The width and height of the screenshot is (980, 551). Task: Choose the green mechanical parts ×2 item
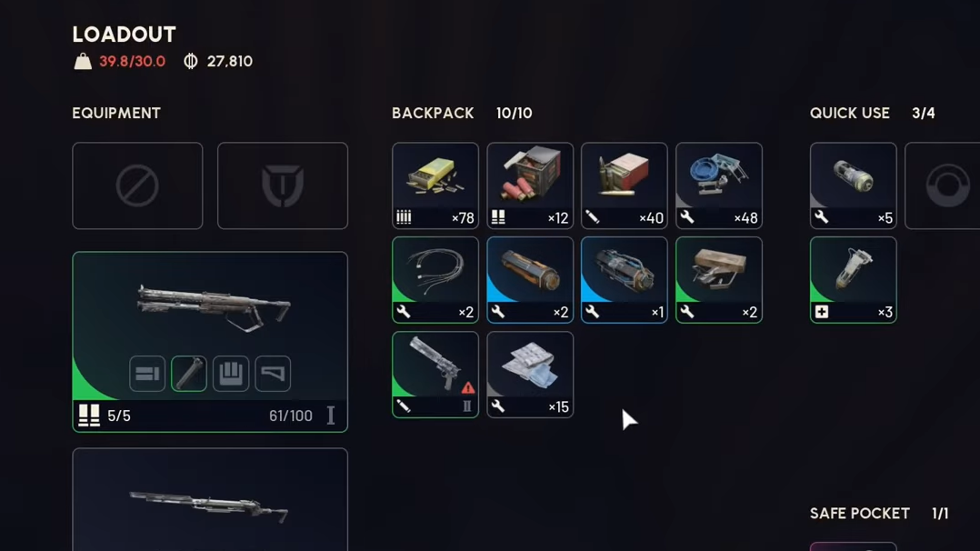click(x=719, y=279)
